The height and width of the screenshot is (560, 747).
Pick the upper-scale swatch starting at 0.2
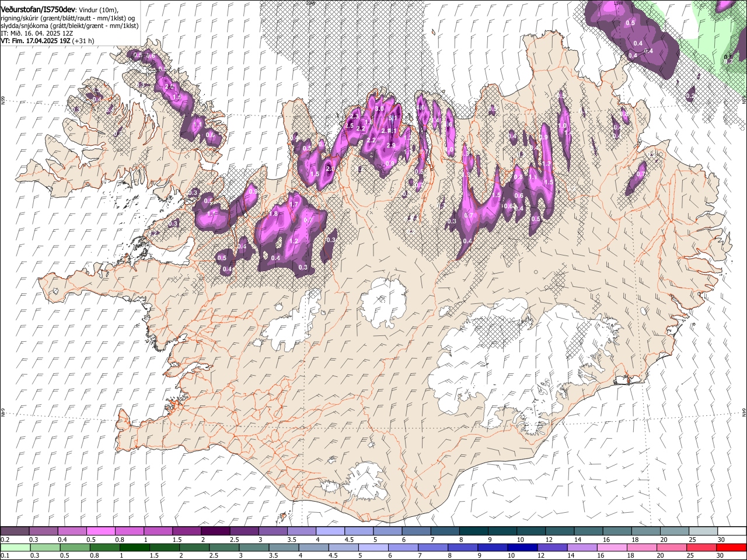pyautogui.click(x=15, y=531)
